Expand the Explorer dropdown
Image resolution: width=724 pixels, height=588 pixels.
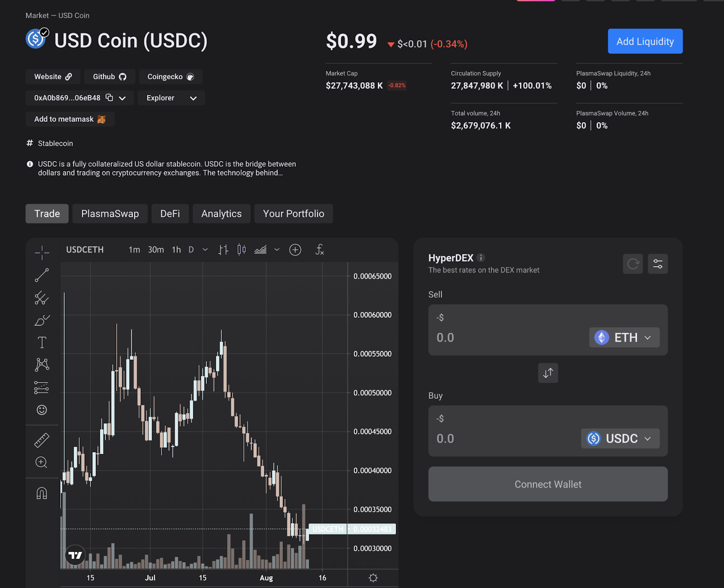(x=171, y=98)
